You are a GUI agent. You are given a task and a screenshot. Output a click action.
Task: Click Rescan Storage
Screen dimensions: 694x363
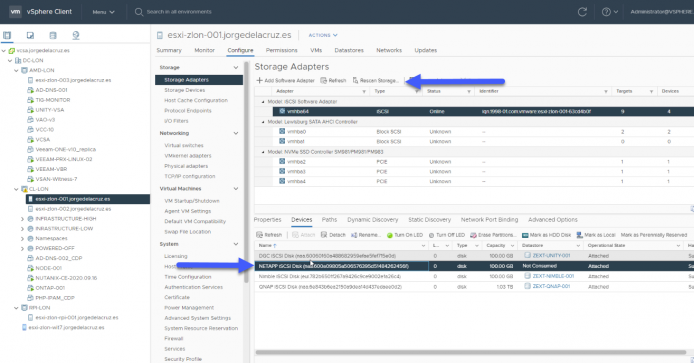click(x=376, y=81)
